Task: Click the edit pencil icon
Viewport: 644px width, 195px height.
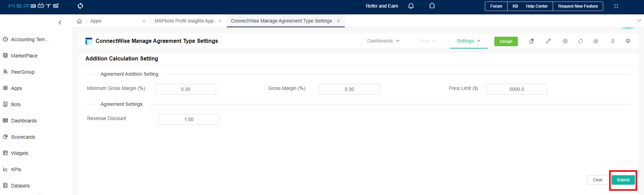Action: click(x=548, y=41)
